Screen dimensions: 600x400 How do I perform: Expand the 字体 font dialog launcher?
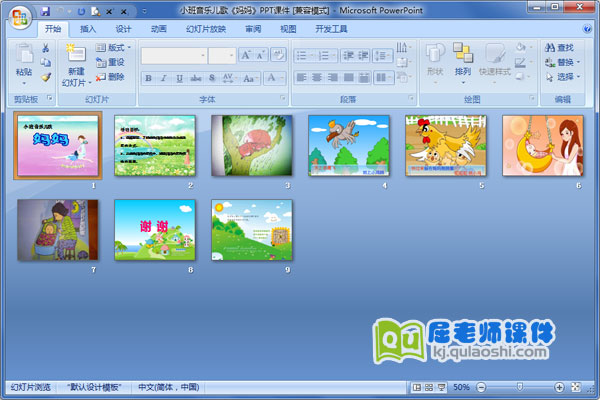[x=283, y=98]
